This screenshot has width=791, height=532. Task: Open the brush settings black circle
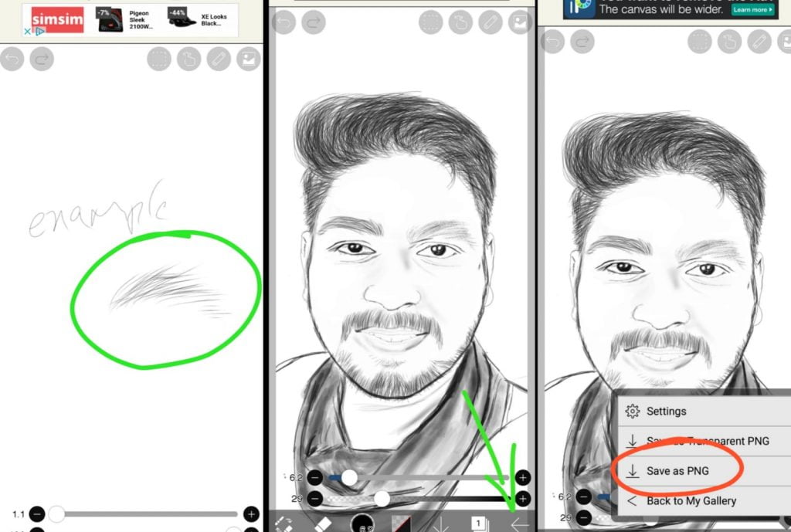tap(362, 524)
